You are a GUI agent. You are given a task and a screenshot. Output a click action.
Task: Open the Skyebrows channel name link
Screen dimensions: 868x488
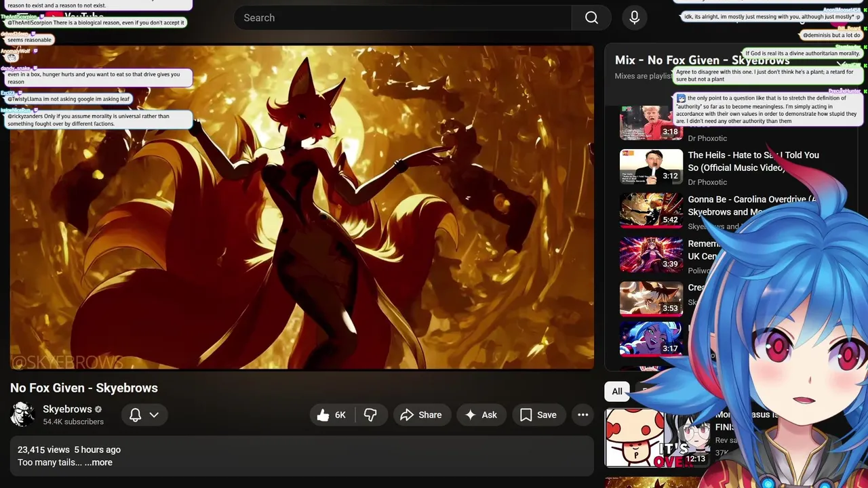[67, 409]
